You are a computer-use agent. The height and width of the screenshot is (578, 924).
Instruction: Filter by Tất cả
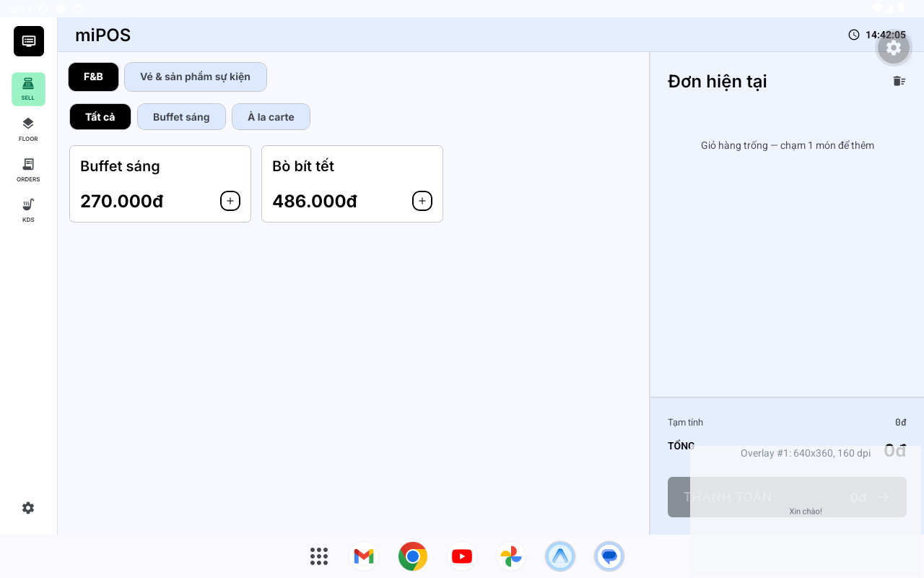100,117
